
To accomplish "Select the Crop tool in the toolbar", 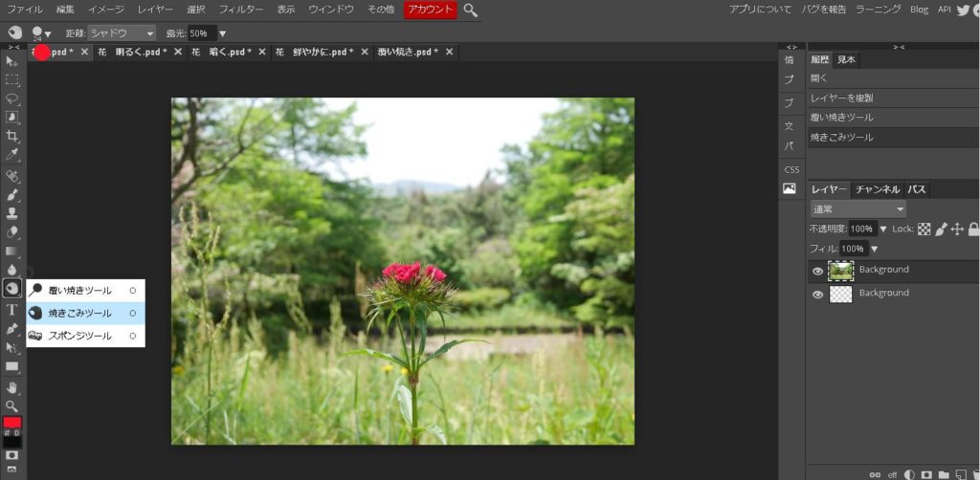I will tap(12, 136).
